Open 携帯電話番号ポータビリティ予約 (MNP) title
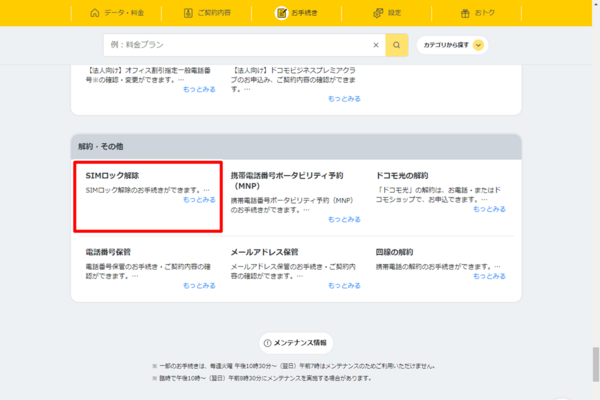Viewport: 600px width, 400px height. pos(287,181)
